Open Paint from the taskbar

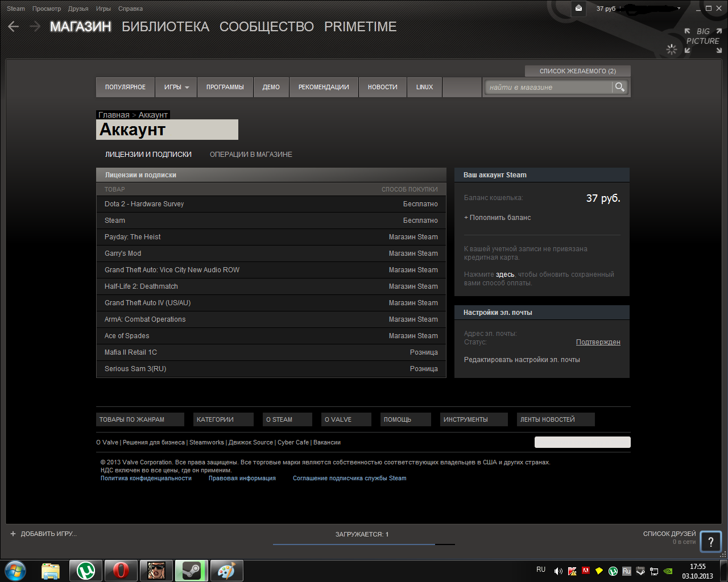tap(227, 571)
